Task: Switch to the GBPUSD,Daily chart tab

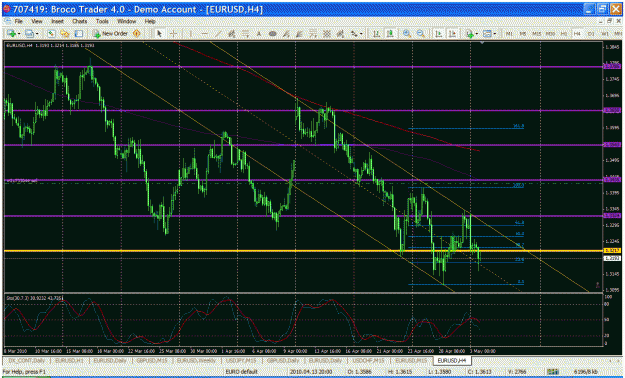Action: [x=283, y=360]
